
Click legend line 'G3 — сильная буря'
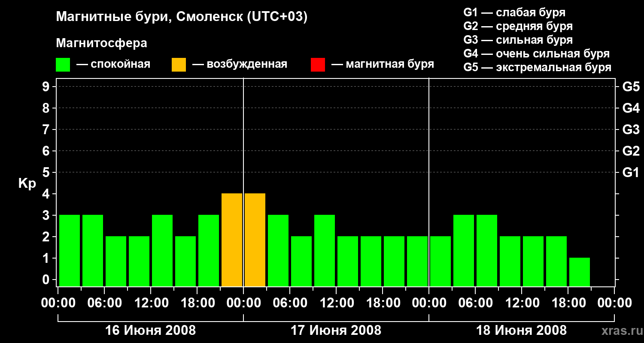(x=518, y=40)
